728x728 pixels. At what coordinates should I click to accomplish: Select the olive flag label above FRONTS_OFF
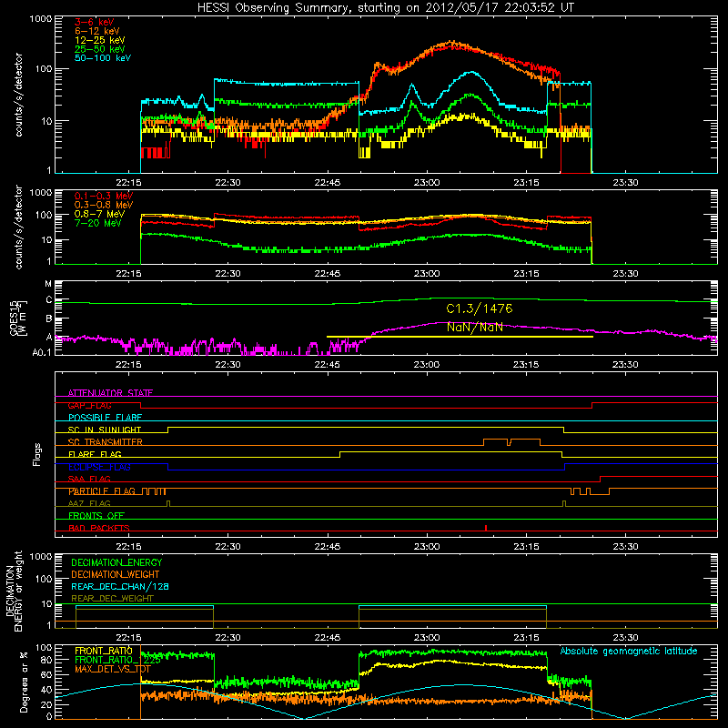[89, 503]
